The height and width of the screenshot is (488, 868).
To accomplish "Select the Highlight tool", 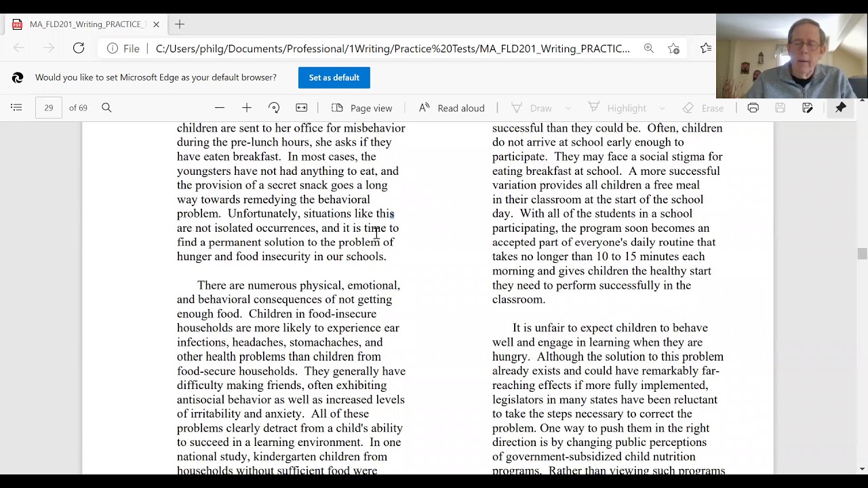I will point(616,108).
